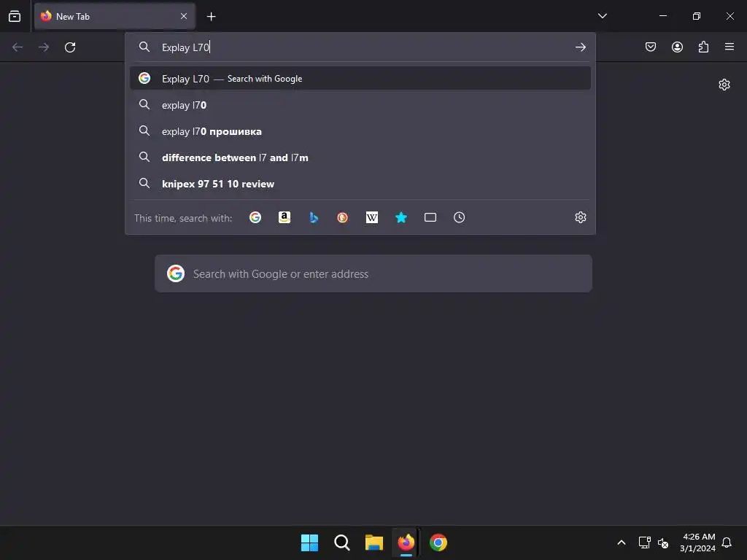Open the Extensions puzzle piece menu
747x560 pixels.
point(703,47)
